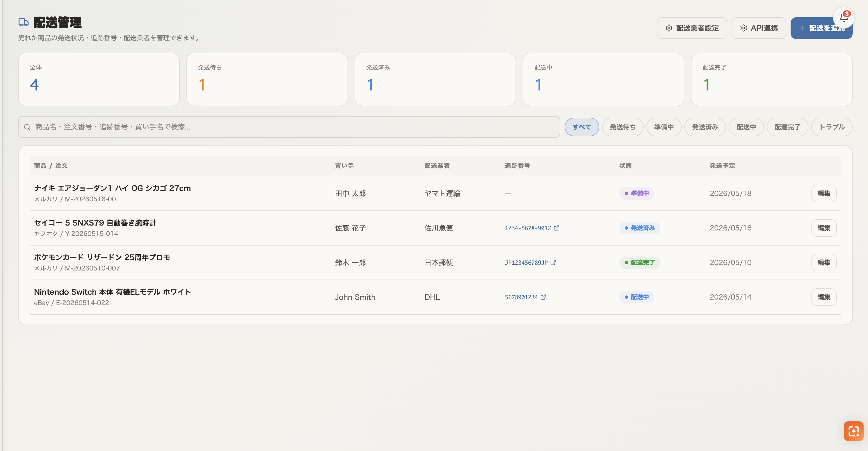This screenshot has height=451, width=868.
Task: Click order number E-20260514-022
Action: coord(82,303)
